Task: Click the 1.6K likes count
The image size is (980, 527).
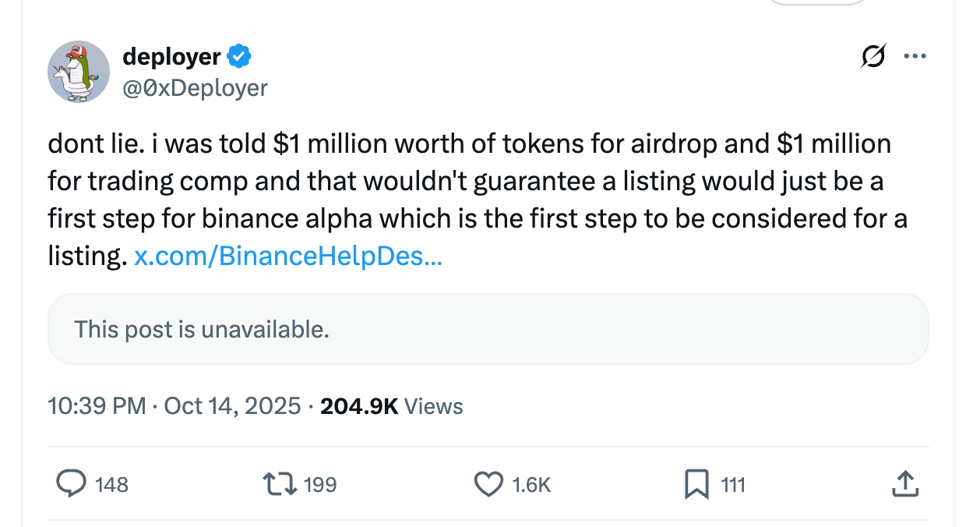Action: [x=532, y=485]
